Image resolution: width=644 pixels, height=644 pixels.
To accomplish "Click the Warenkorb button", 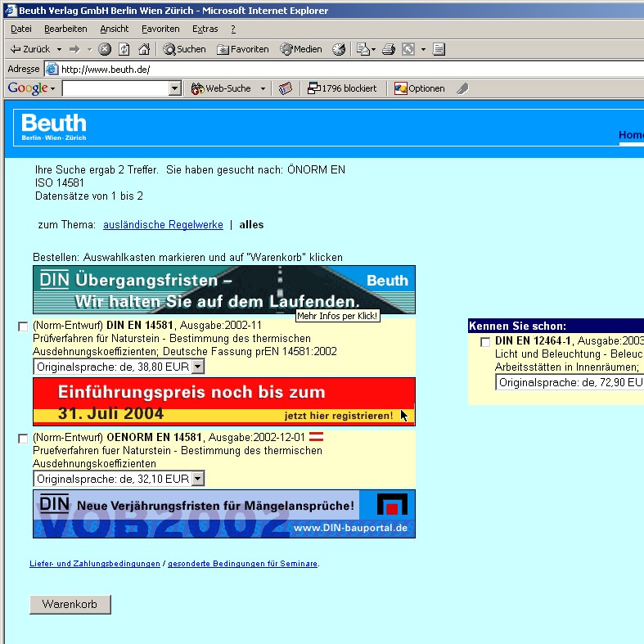I will pyautogui.click(x=70, y=604).
